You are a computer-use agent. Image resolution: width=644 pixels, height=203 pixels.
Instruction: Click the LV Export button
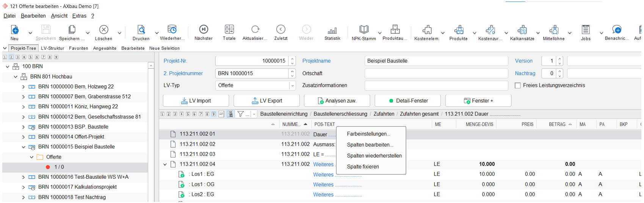click(266, 101)
